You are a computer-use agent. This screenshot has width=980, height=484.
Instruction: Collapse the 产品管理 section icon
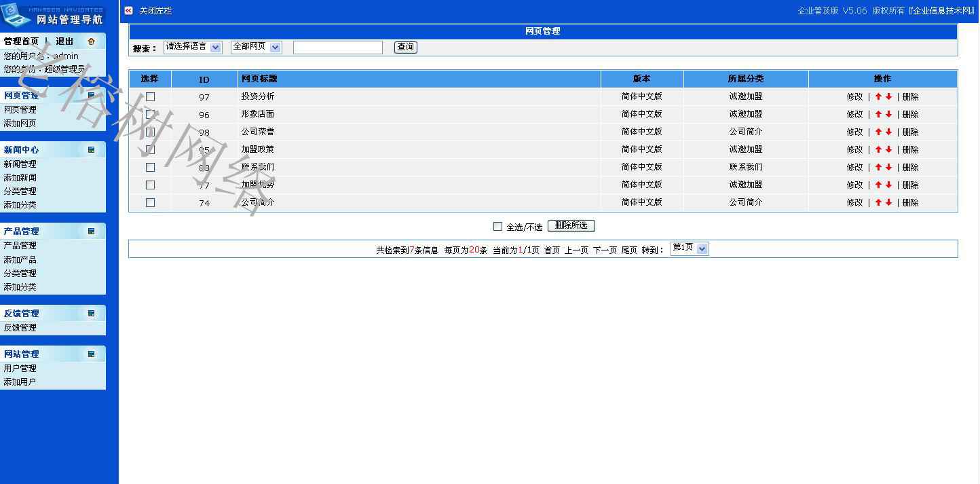click(x=91, y=231)
